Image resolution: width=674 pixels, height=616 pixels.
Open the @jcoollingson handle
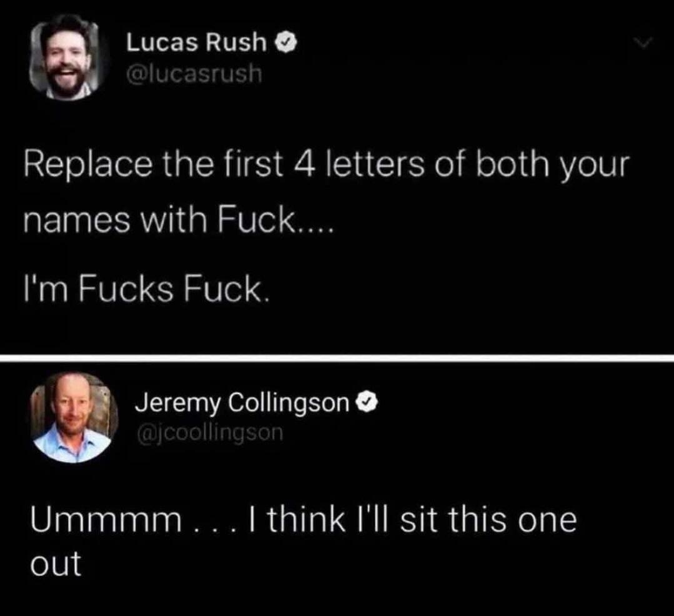click(210, 432)
